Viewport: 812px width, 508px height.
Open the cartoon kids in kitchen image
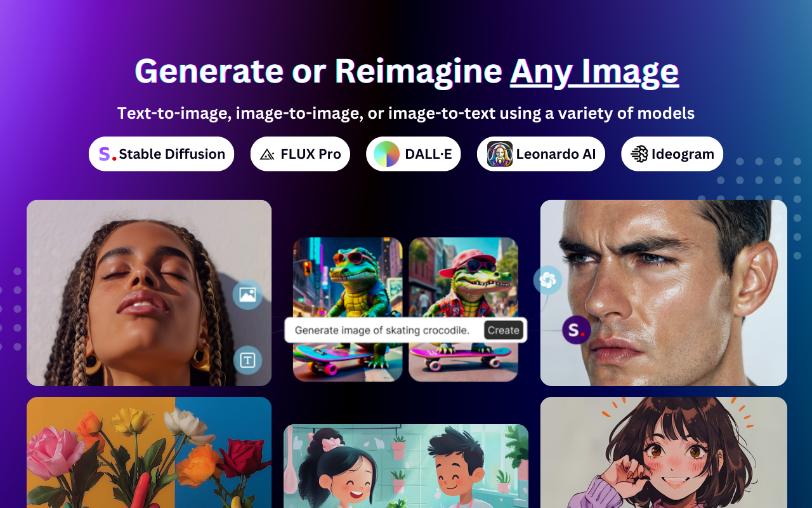pos(406,466)
